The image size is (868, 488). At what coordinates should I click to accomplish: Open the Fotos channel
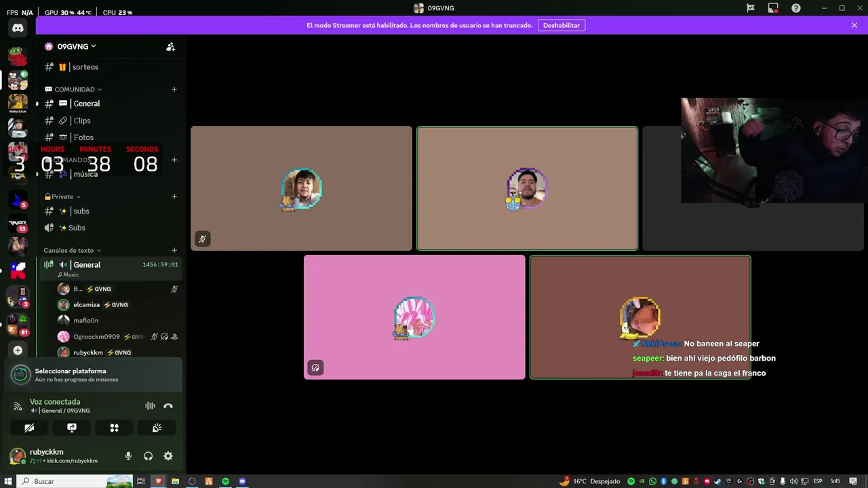tap(111, 138)
